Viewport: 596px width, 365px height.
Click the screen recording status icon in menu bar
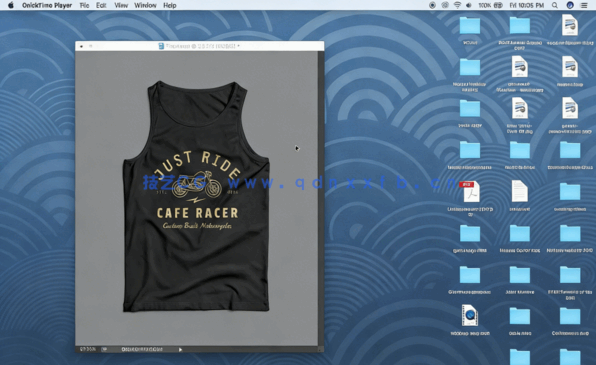coord(432,5)
